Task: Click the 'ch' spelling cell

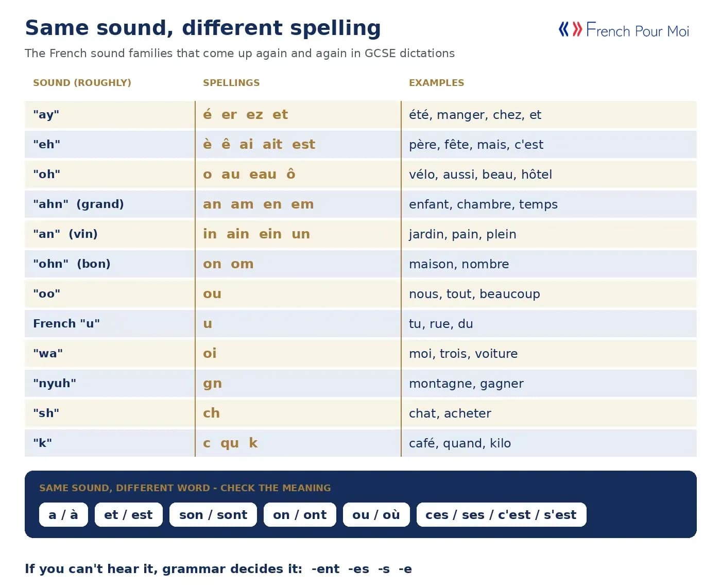Action: [x=298, y=413]
